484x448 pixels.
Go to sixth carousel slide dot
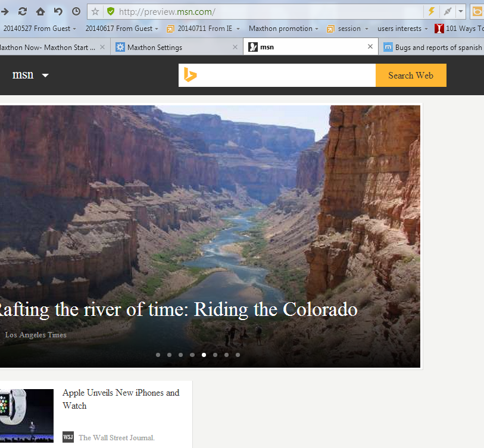click(x=215, y=355)
